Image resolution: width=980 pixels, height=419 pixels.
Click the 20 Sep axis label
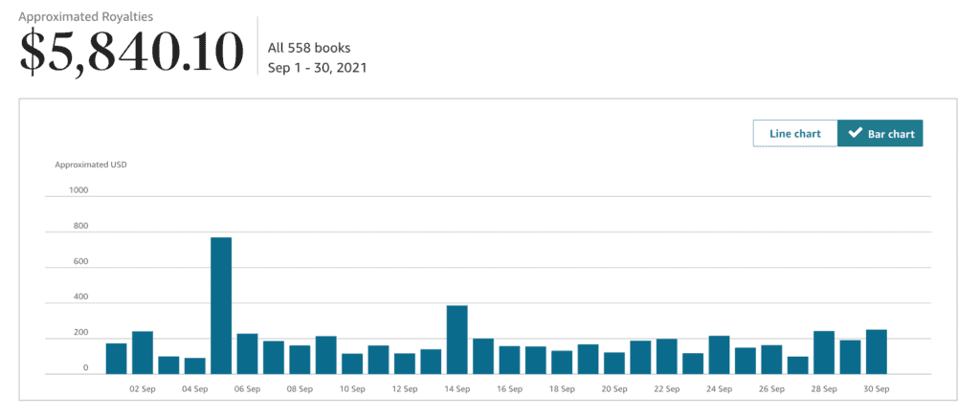(615, 389)
